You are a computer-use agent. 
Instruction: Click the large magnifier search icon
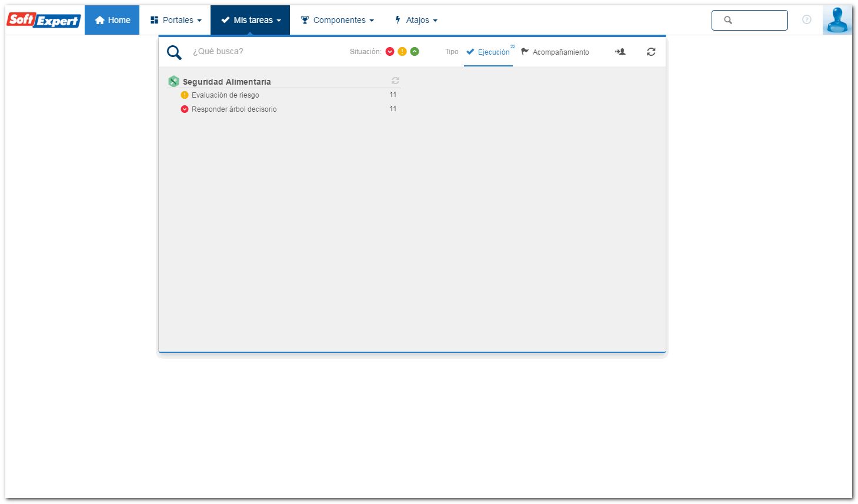pyautogui.click(x=174, y=52)
